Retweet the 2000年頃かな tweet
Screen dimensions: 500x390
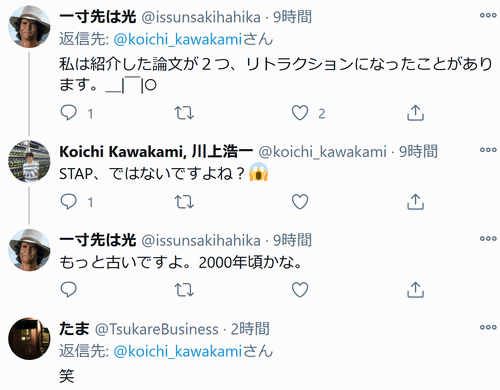point(184,290)
